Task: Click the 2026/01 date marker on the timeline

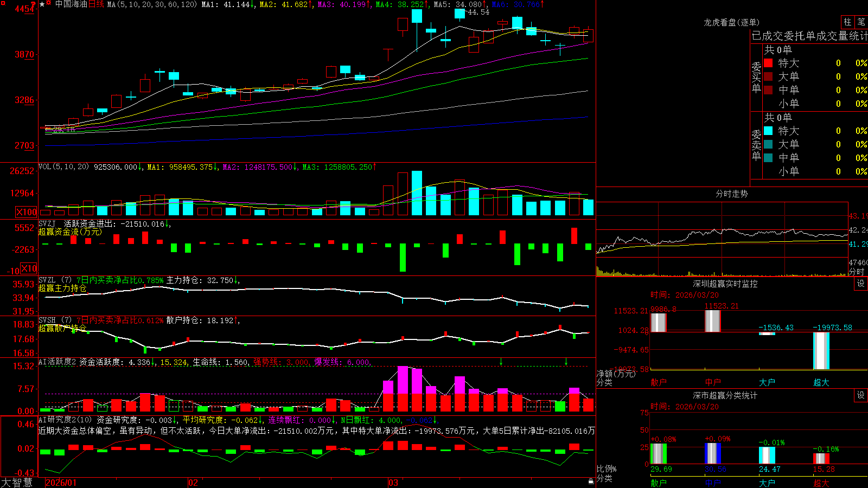Action: coord(61,483)
